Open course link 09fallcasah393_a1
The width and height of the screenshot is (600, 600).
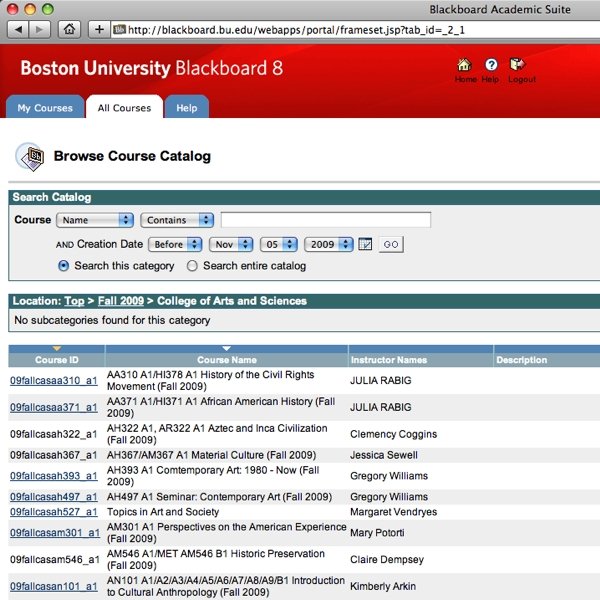coord(54,476)
